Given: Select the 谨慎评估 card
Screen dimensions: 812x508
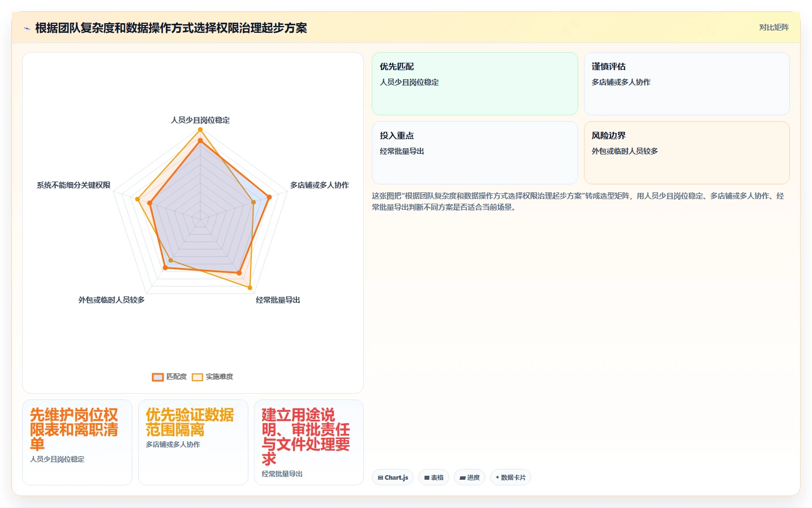Looking at the screenshot, I should tap(686, 84).
